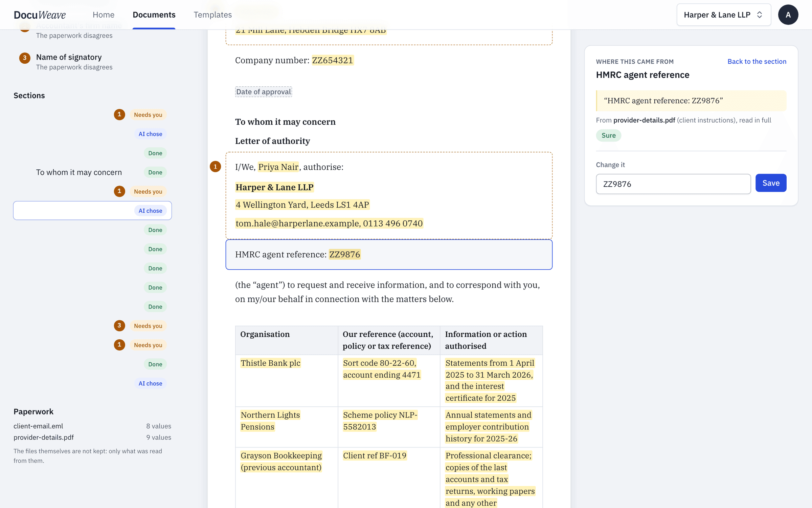Select the highlighted AI chose section row
812x508 pixels.
point(92,211)
